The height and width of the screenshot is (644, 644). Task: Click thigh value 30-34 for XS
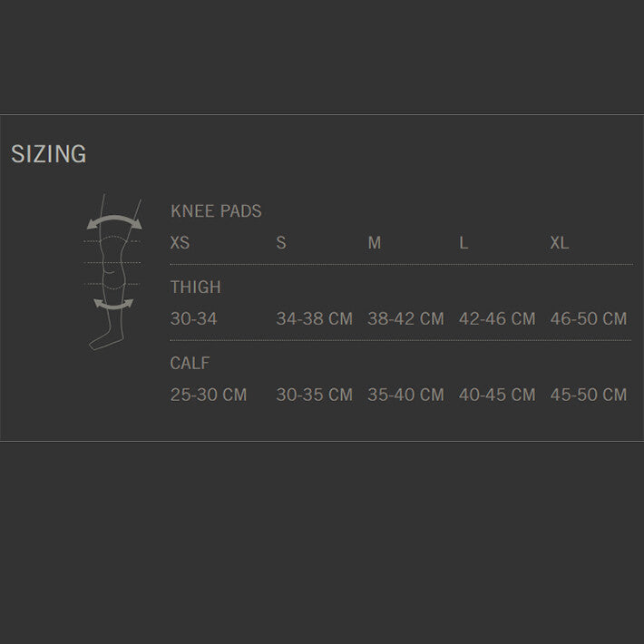coord(193,319)
